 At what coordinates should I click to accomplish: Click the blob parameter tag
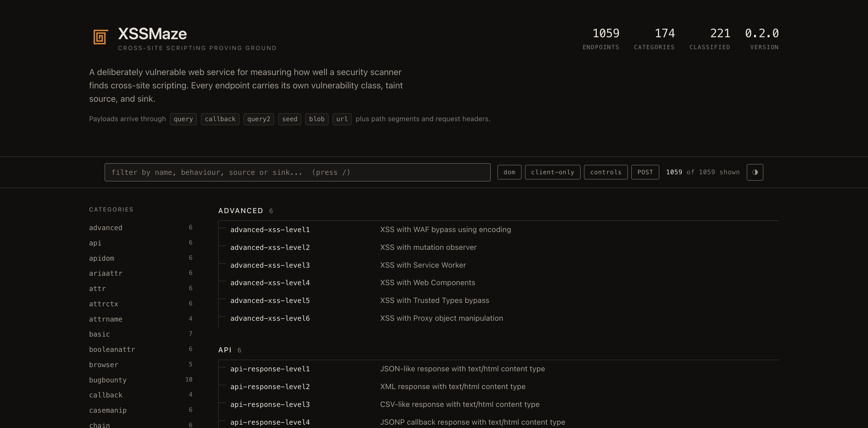(317, 119)
